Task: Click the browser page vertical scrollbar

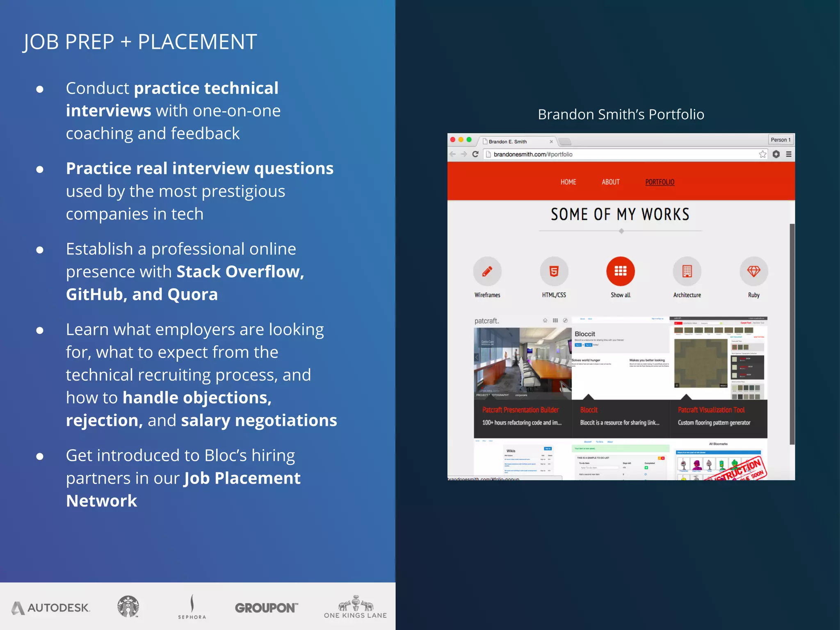Action: [792, 334]
